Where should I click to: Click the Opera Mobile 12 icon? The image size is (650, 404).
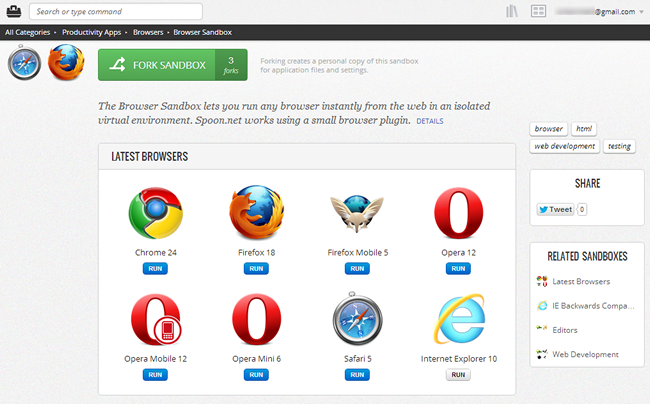pos(156,319)
